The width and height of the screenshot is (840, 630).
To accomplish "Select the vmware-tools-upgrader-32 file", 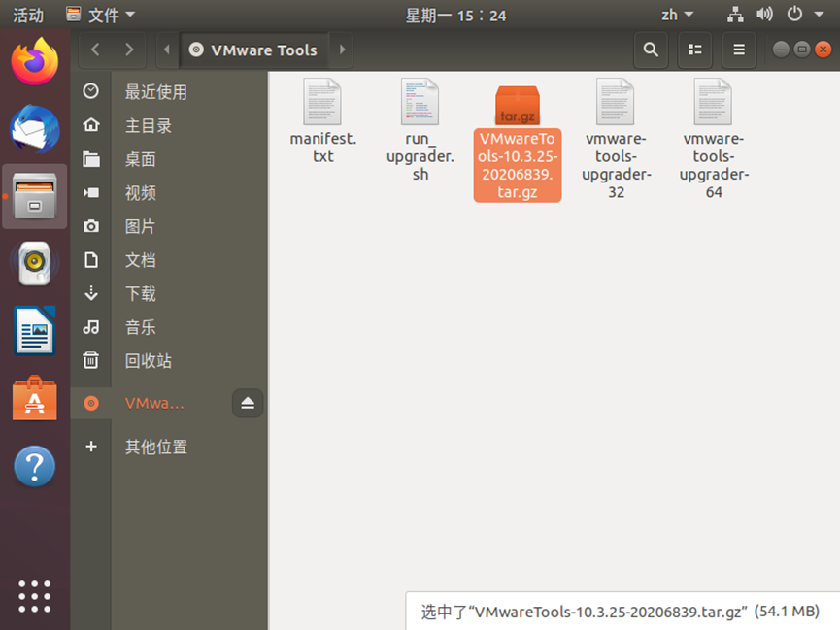I will tap(616, 139).
